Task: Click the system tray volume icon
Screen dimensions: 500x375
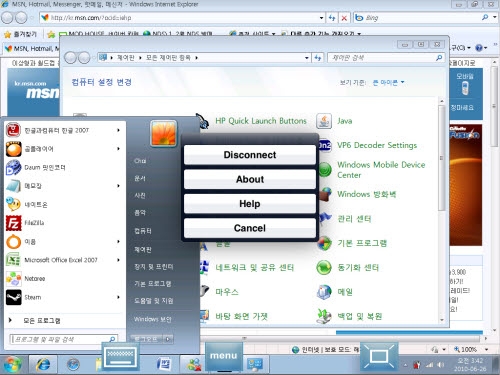Action: coord(441,365)
